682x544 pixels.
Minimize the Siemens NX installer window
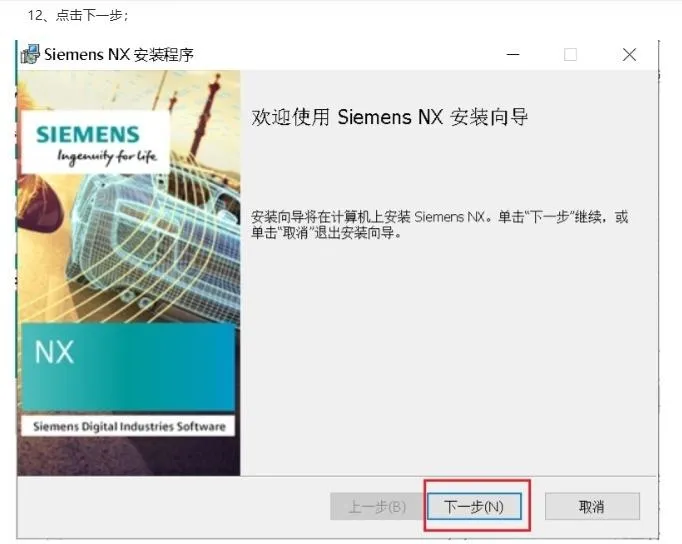point(513,55)
